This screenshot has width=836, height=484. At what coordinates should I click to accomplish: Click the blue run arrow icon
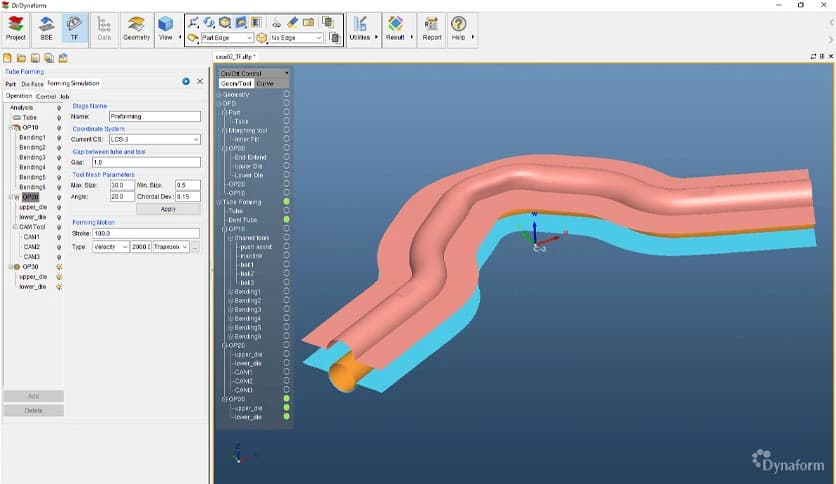[x=186, y=81]
